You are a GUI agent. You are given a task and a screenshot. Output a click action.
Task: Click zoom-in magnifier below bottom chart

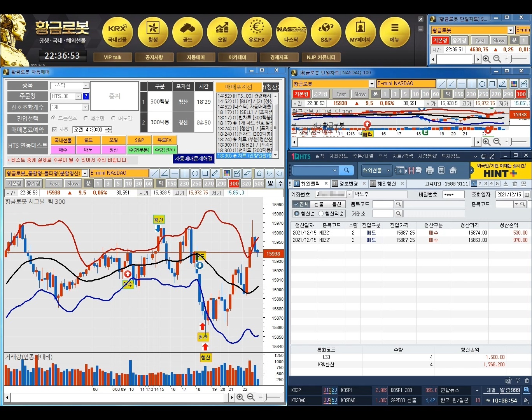[240, 397]
